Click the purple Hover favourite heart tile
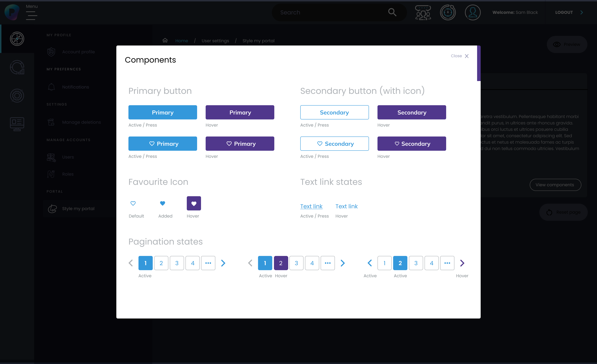Viewport: 597px width, 364px height. click(x=194, y=203)
